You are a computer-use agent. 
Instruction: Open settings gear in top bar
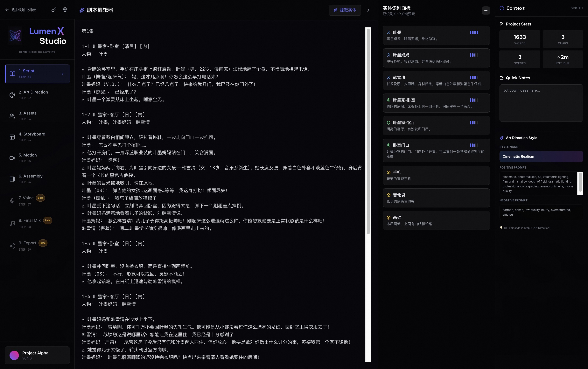(x=65, y=10)
